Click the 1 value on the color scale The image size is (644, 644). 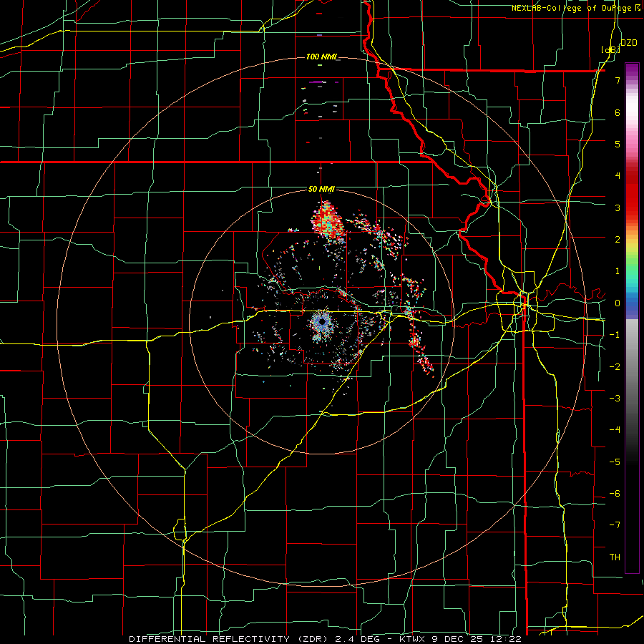pos(618,271)
